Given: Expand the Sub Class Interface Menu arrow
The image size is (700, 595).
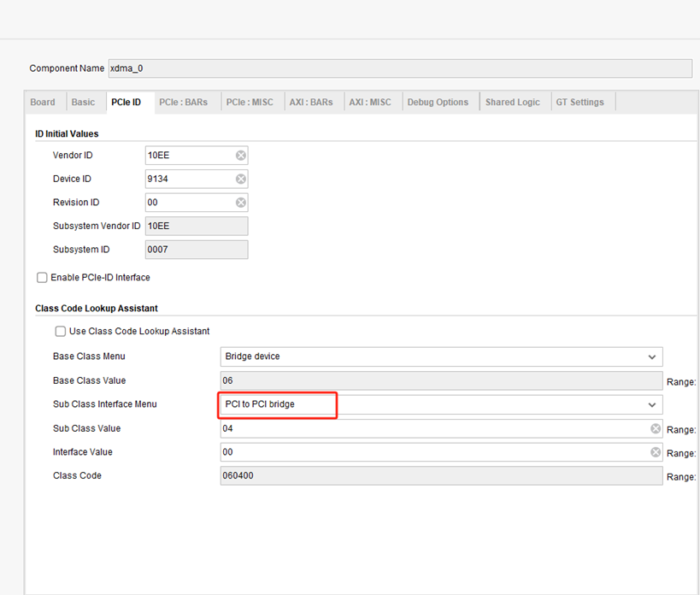Looking at the screenshot, I should click(652, 405).
